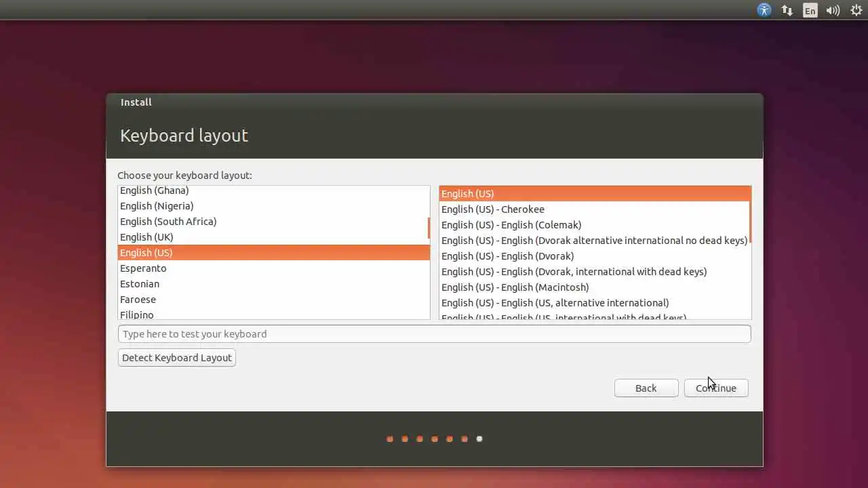Select English (UK) layout
This screenshot has height=488, width=868.
[273, 237]
